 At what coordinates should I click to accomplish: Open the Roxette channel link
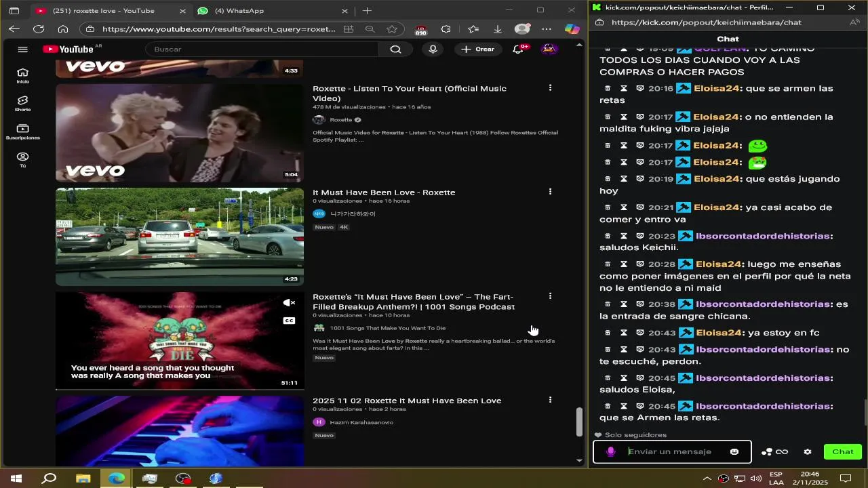tap(341, 120)
